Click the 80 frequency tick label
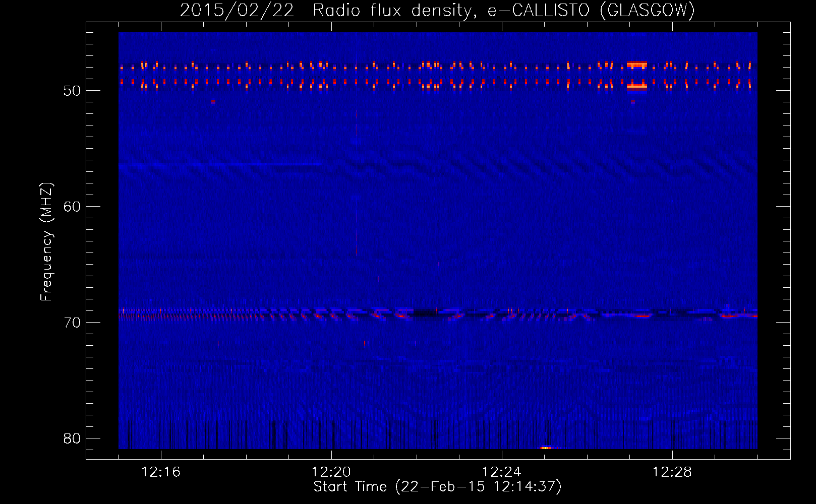Image resolution: width=816 pixels, height=504 pixels. (72, 438)
